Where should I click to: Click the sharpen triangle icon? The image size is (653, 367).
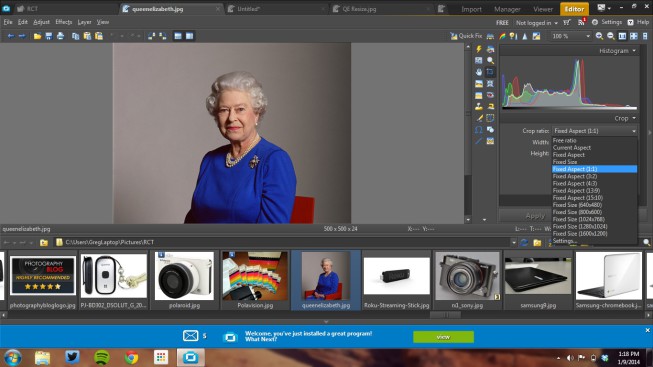point(525,36)
